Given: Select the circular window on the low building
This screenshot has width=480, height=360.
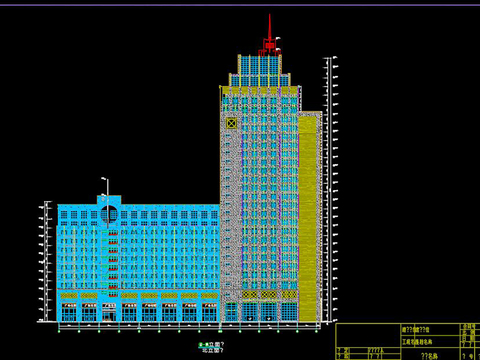Looking at the screenshot, I should (x=109, y=214).
